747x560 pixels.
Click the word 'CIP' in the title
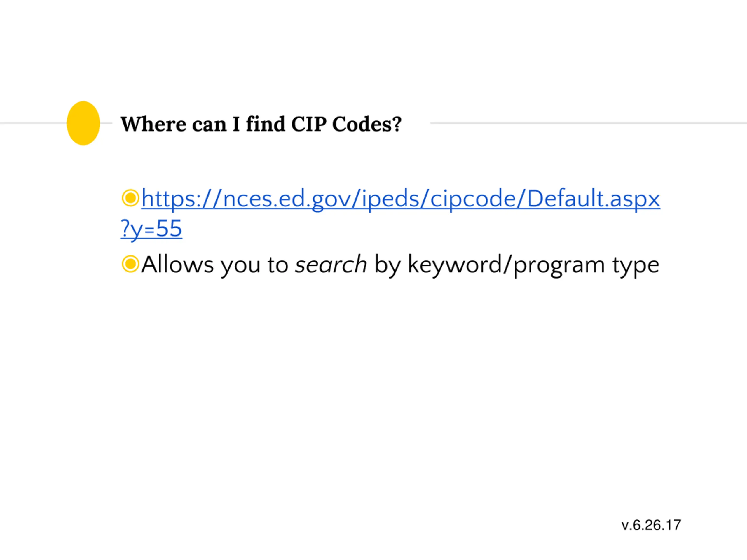coord(309,124)
